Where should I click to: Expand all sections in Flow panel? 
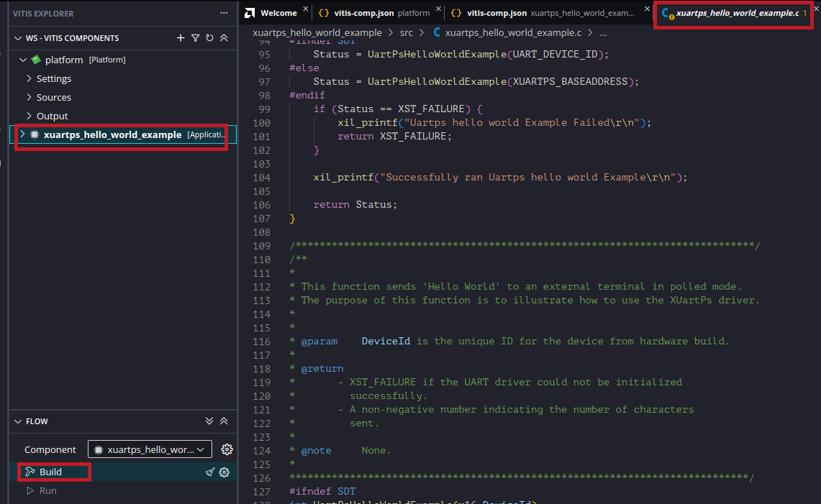209,421
